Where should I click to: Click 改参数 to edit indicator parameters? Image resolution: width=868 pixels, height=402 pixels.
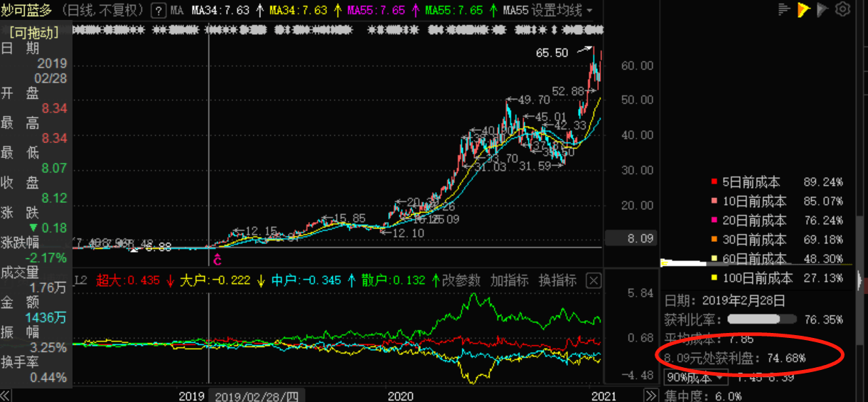[461, 280]
